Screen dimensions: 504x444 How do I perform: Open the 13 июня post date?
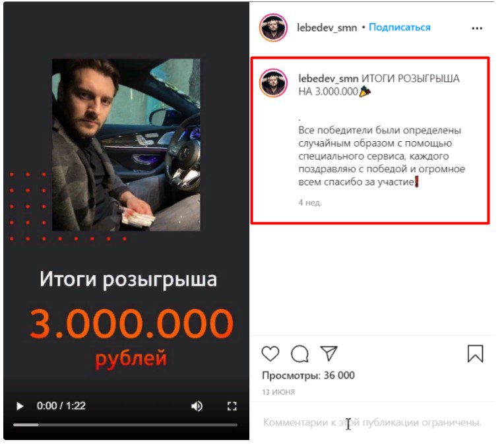tap(278, 392)
